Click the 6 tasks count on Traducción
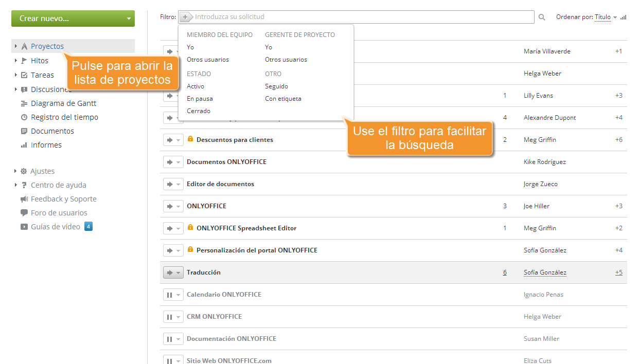Image resolution: width=638 pixels, height=364 pixels. point(505,272)
